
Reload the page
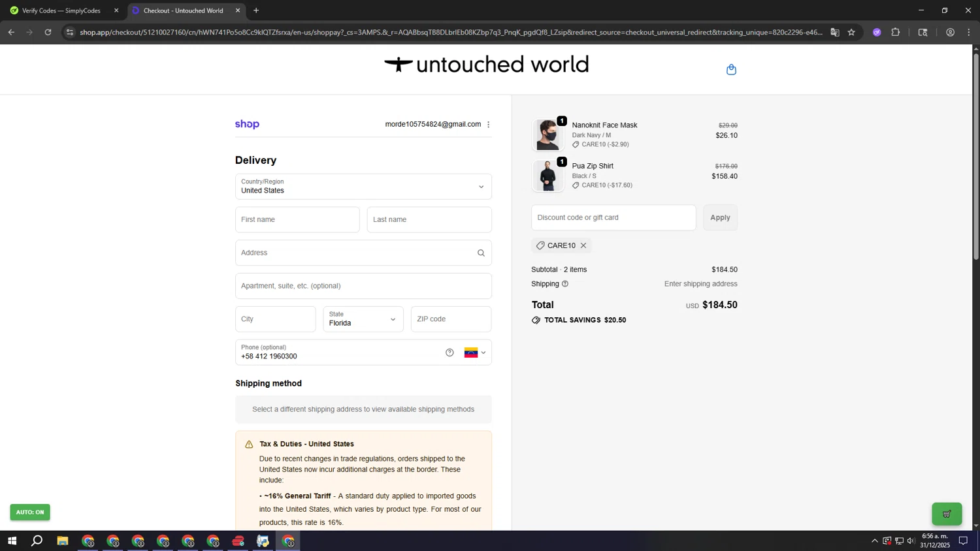[x=48, y=32]
